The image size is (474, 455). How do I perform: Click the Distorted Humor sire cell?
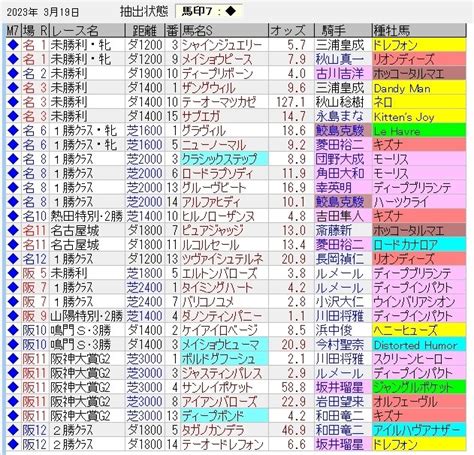tap(419, 344)
